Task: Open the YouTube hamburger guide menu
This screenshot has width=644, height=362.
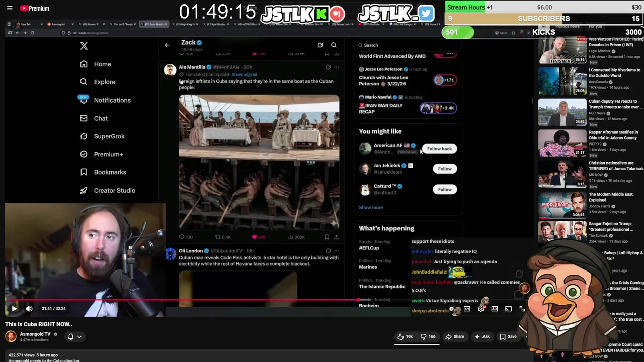Action: 10,8
